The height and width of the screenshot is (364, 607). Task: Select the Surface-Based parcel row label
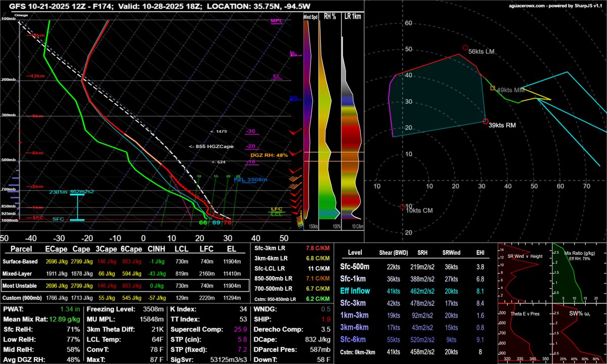coord(21,262)
